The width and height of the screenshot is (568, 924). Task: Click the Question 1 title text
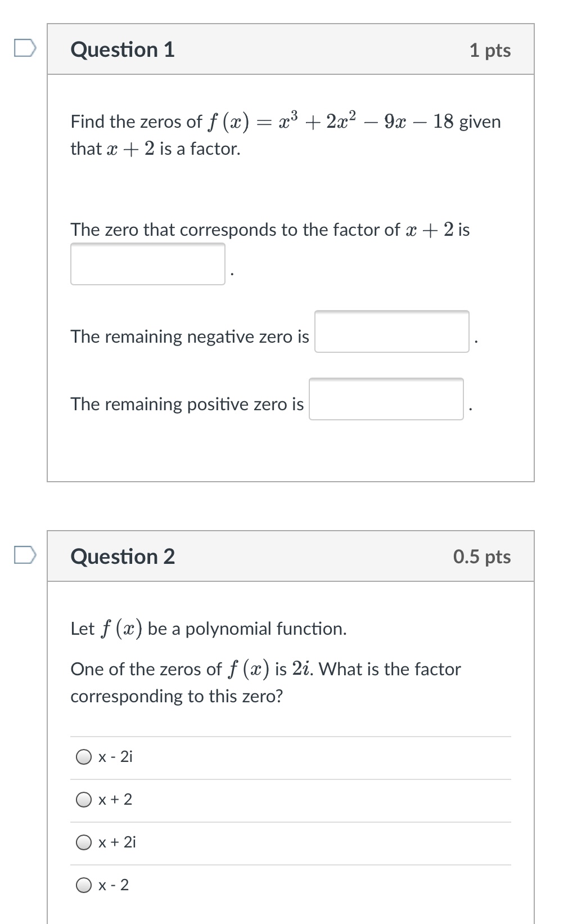coord(121,50)
